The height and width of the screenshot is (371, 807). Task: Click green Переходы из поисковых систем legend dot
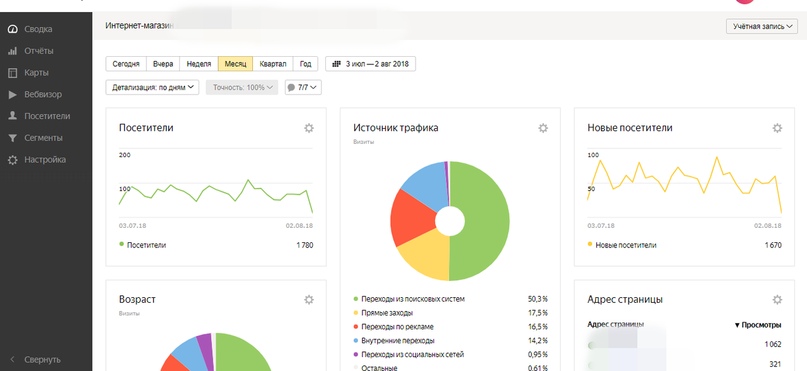point(356,298)
